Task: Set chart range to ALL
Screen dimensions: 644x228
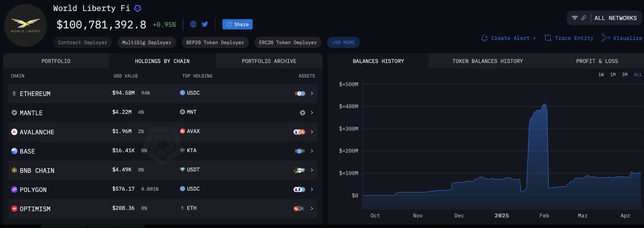Action: [x=638, y=75]
